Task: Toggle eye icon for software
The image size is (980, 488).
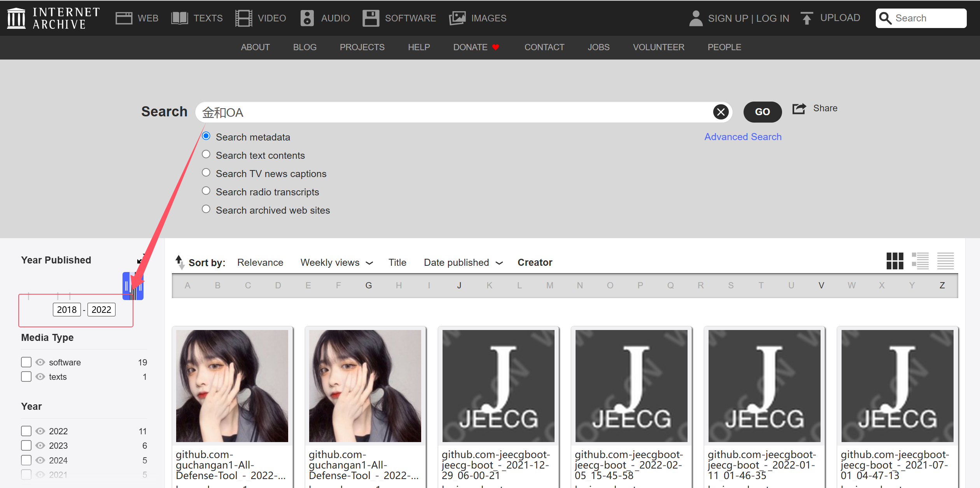Action: click(40, 362)
